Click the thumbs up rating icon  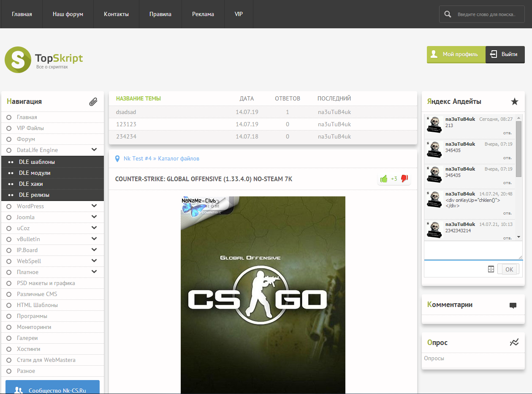pos(384,179)
